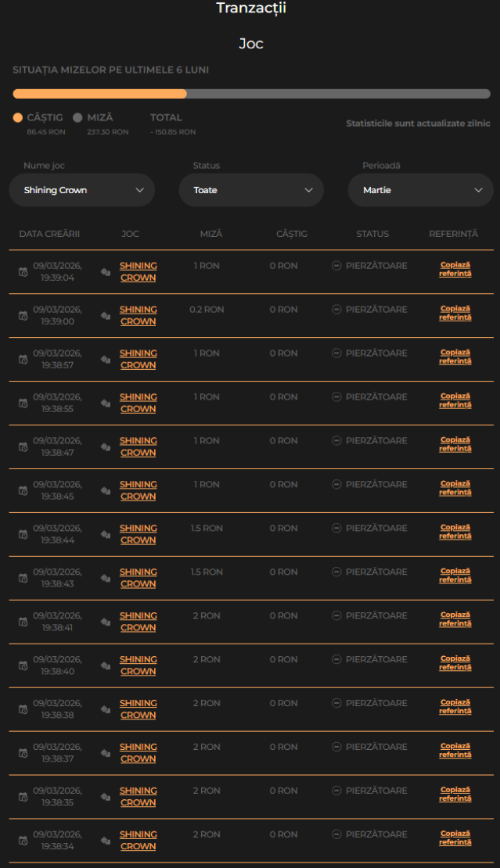Image resolution: width=500 pixels, height=868 pixels.
Task: Click game dice icon in 19:38:37 row
Action: pyautogui.click(x=106, y=753)
